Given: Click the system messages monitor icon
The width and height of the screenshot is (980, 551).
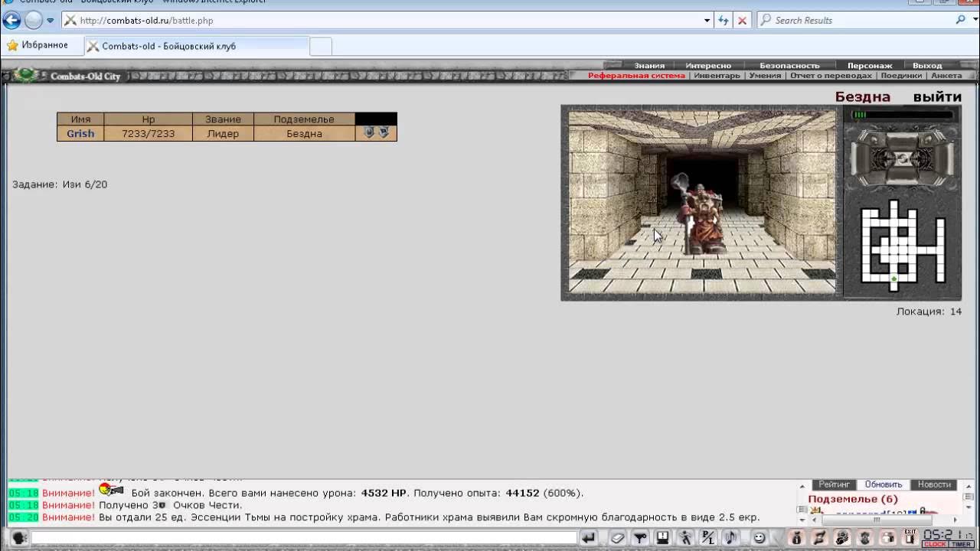Looking at the screenshot, I should click(663, 537).
